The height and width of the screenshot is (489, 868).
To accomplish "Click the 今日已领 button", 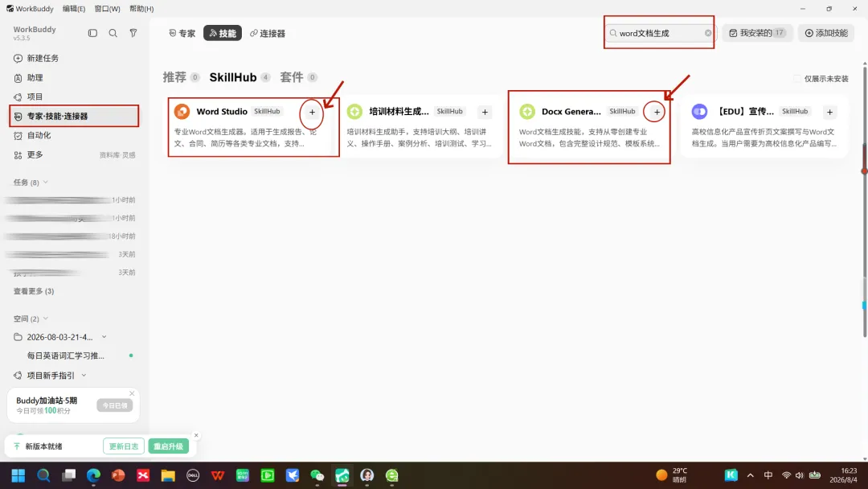I will (115, 405).
